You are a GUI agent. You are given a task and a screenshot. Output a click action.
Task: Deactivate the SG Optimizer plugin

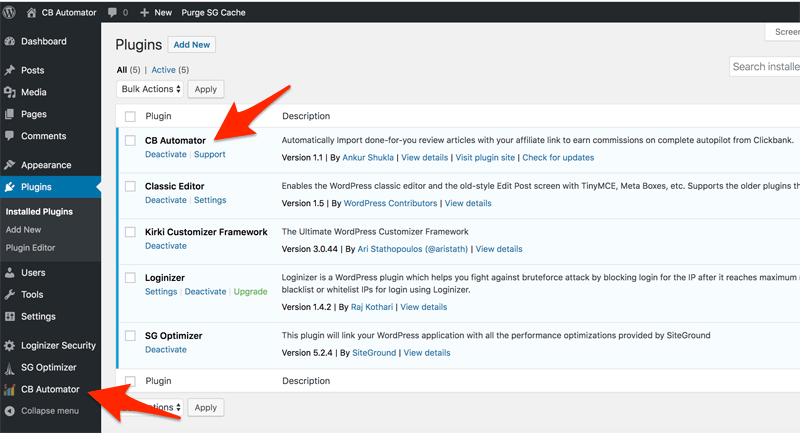tap(166, 350)
